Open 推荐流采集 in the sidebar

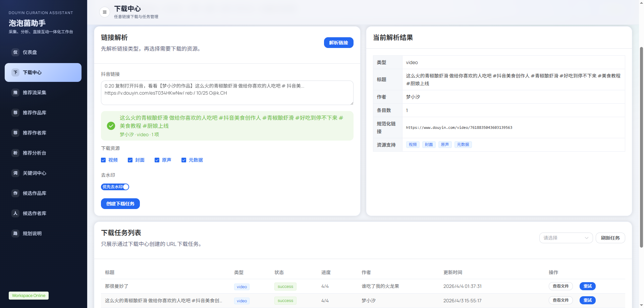[43, 93]
